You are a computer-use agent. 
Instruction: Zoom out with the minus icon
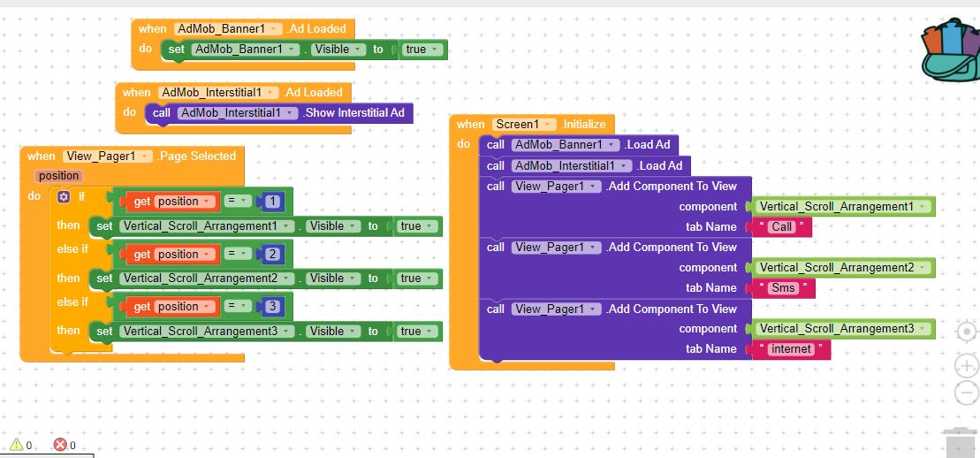[x=968, y=393]
